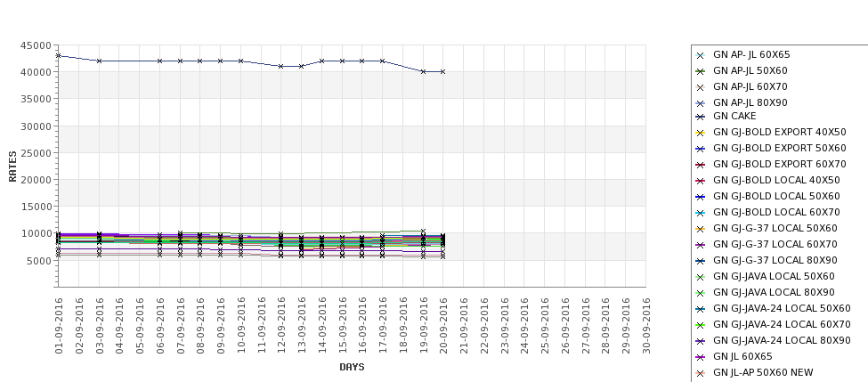Click x-axis date label 01-09-2016
This screenshot has width=868, height=382.
(60, 326)
